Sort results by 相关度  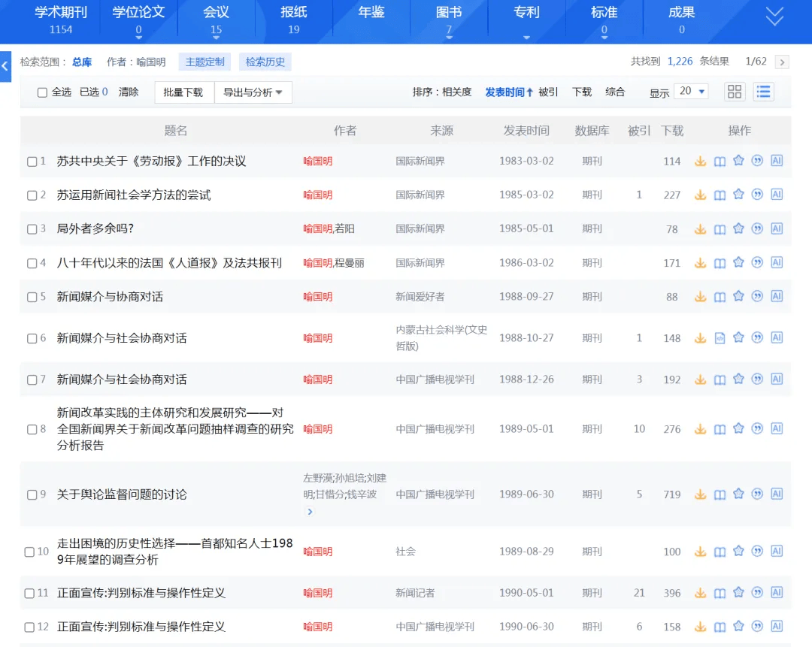pos(457,92)
